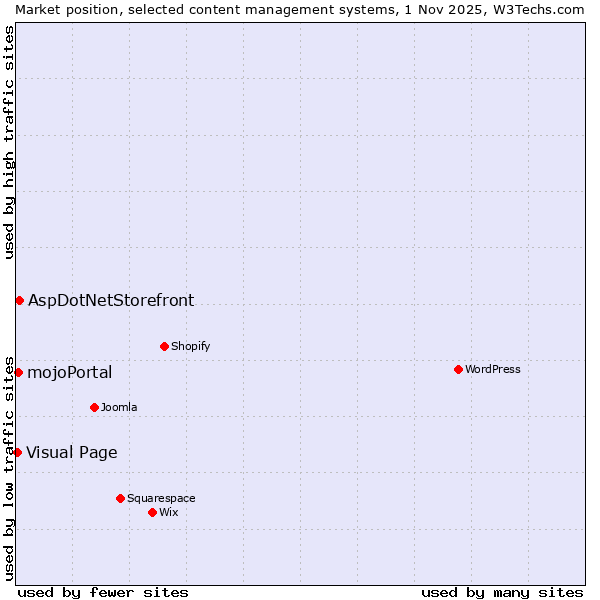This screenshot has width=600, height=600.
Task: Click the WordPress text label
Action: click(492, 369)
